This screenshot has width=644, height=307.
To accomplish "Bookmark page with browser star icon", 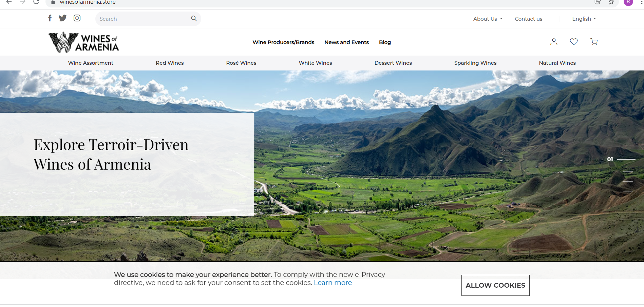I will click(611, 2).
